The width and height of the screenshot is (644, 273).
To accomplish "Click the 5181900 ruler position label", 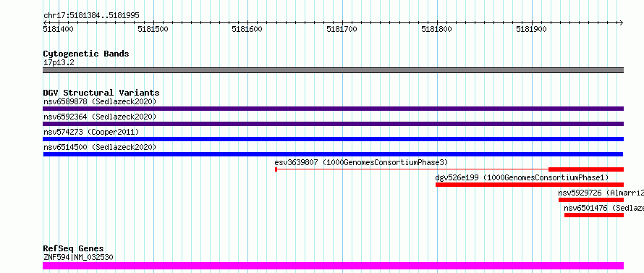I will tap(531, 29).
